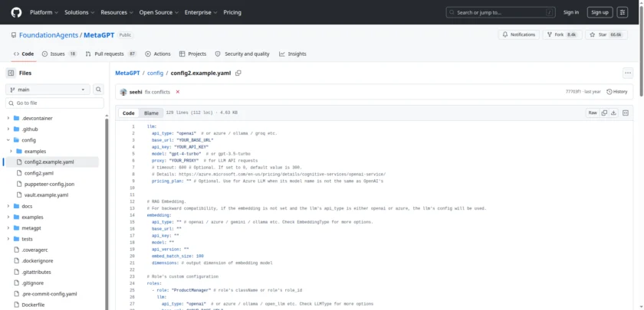The image size is (644, 310).
Task: Click line number 12 in code
Action: coord(132,202)
